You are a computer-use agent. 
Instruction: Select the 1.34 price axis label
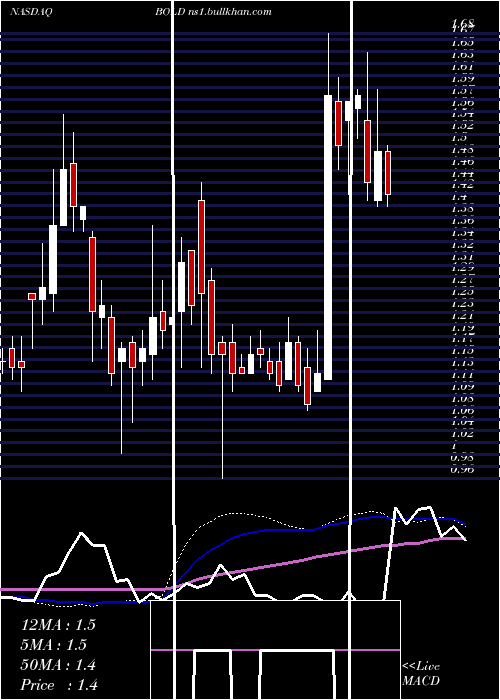[x=462, y=233]
